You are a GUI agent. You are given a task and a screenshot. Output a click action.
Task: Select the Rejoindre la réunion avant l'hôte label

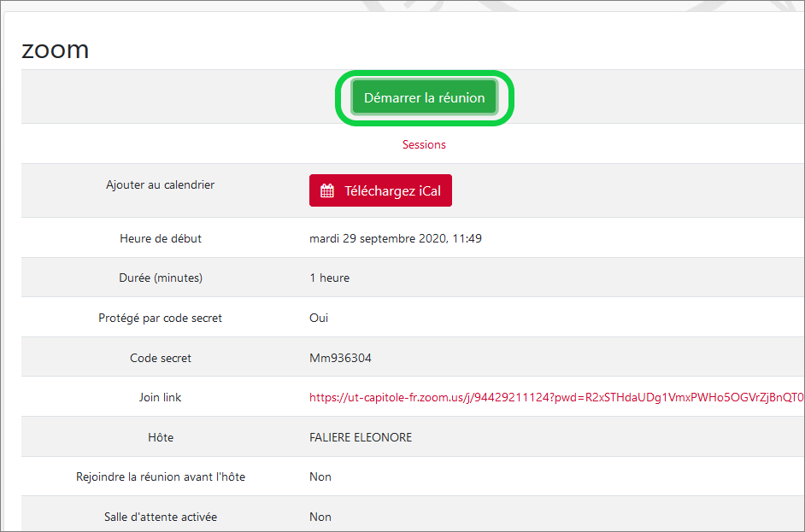pyautogui.click(x=160, y=477)
